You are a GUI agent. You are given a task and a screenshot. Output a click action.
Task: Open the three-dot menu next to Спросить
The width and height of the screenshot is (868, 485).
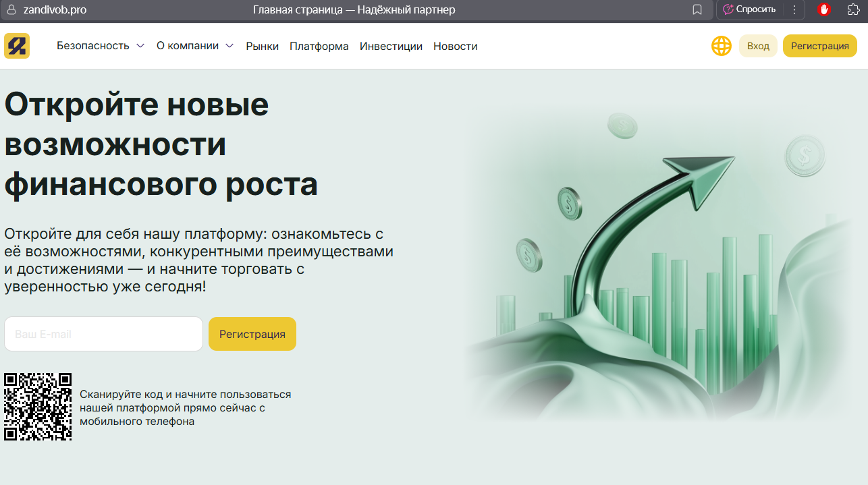click(794, 9)
